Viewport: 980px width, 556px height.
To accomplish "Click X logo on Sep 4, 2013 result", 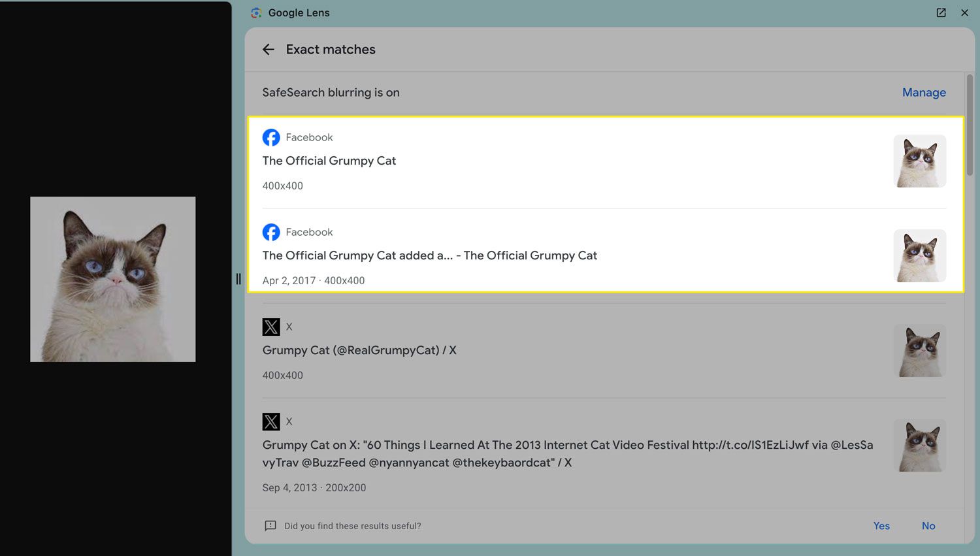I will coord(271,421).
